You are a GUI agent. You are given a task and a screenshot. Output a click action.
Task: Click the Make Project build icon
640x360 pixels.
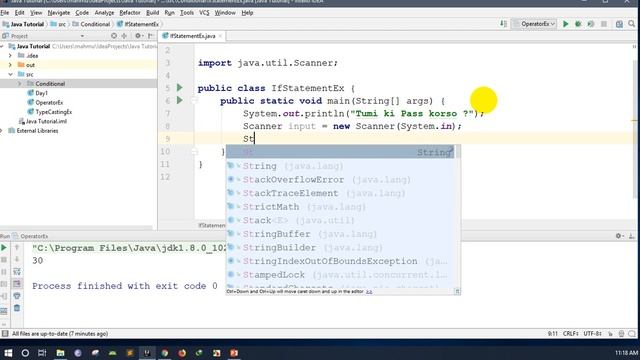coord(503,24)
